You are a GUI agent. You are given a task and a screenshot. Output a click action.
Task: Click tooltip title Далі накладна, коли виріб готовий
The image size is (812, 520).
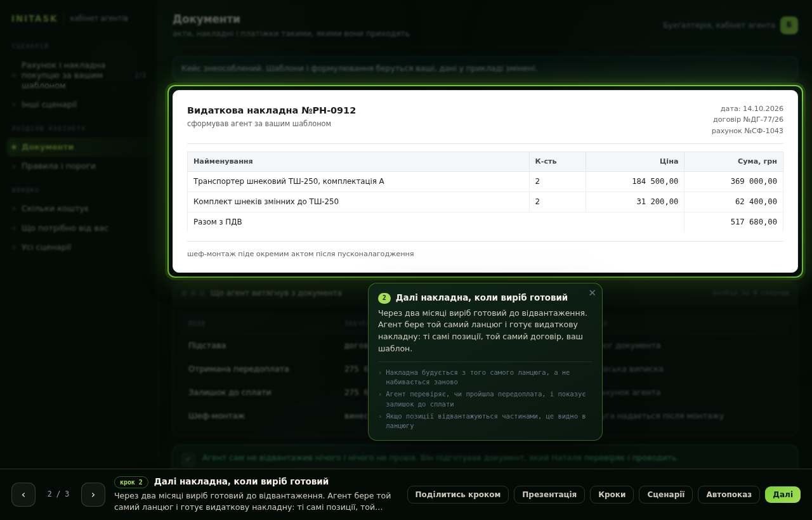coord(481,298)
